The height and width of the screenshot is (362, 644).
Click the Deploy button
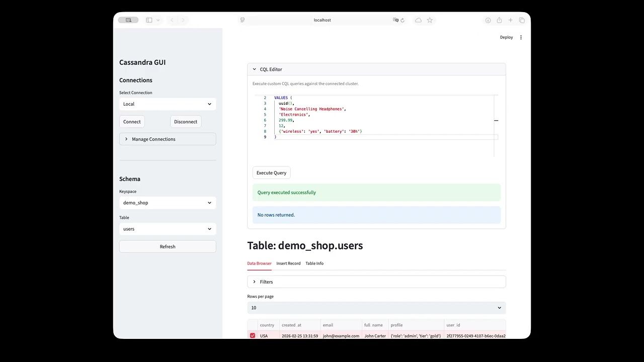506,37
